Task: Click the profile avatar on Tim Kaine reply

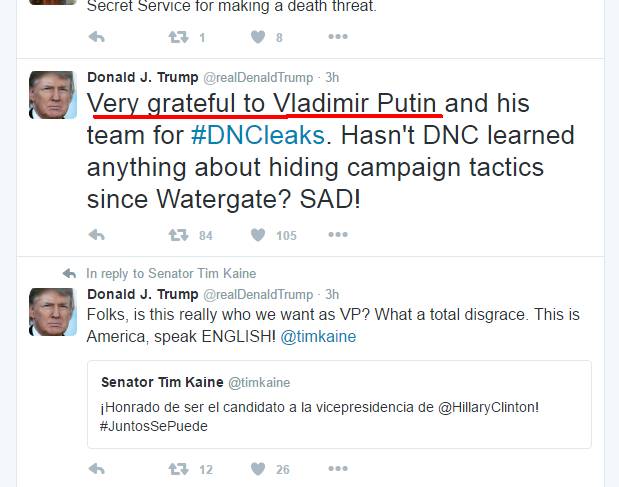Action: click(x=53, y=311)
